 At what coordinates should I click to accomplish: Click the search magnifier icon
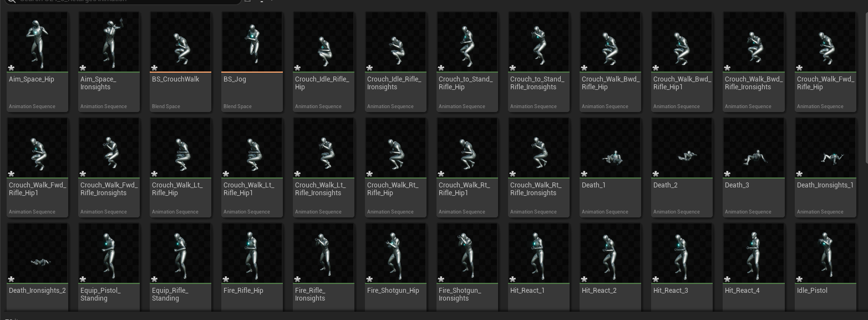coord(11,1)
